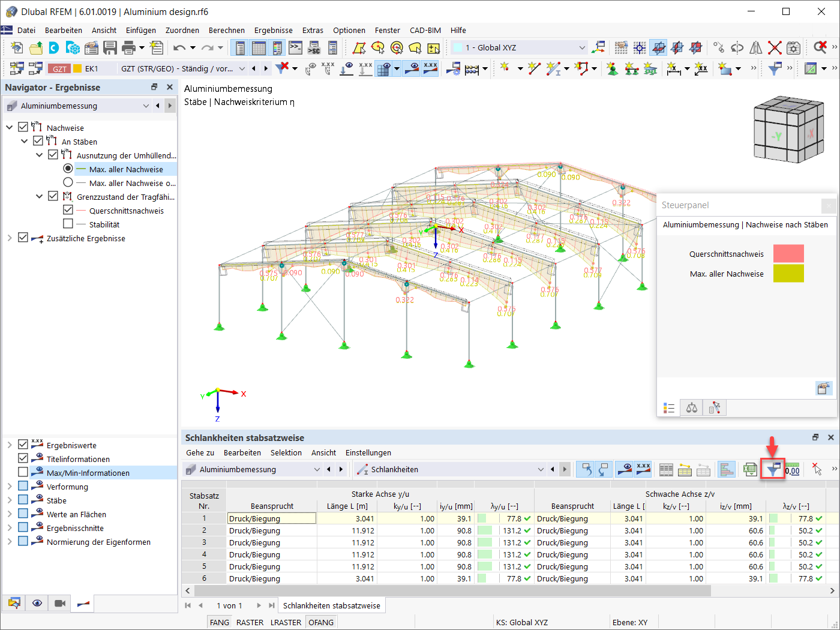Viewport: 840px width, 630px height.
Task: Expand the Stäbe tree node
Action: pos(10,500)
